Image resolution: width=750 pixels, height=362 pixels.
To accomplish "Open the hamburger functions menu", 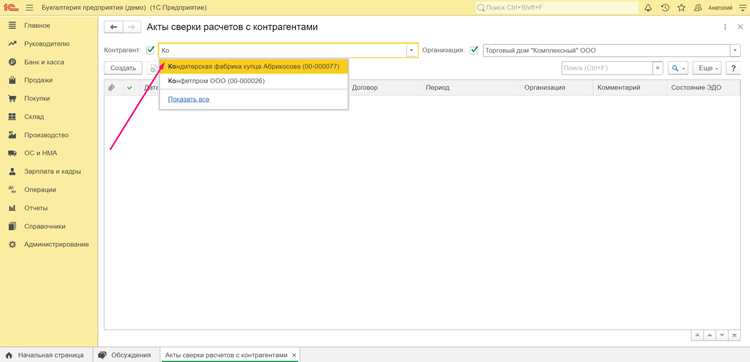I will (29, 8).
